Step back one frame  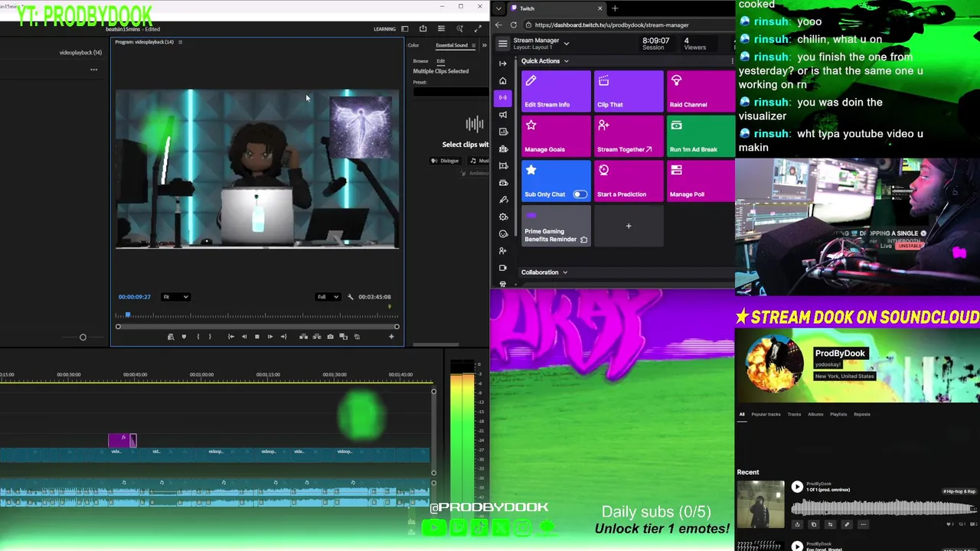[244, 337]
